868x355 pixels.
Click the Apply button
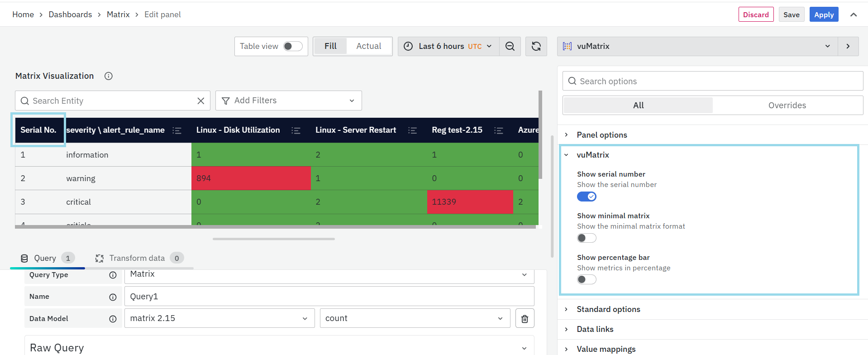tap(824, 14)
